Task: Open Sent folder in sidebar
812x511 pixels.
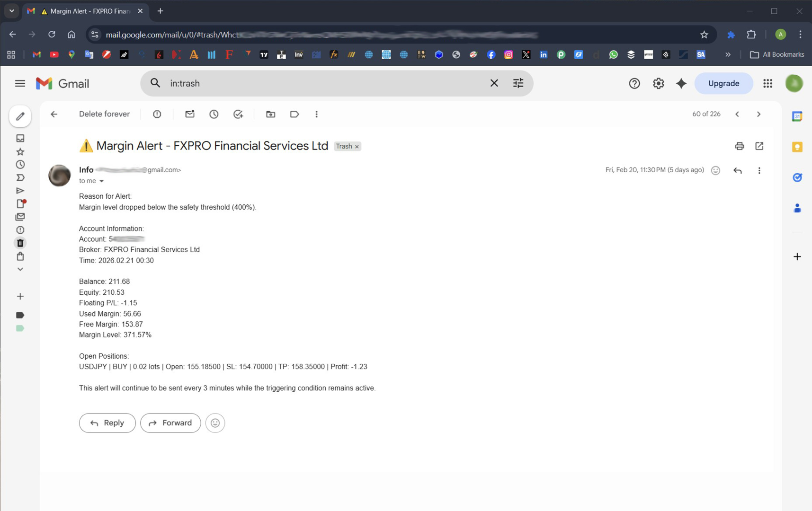Action: click(x=20, y=191)
